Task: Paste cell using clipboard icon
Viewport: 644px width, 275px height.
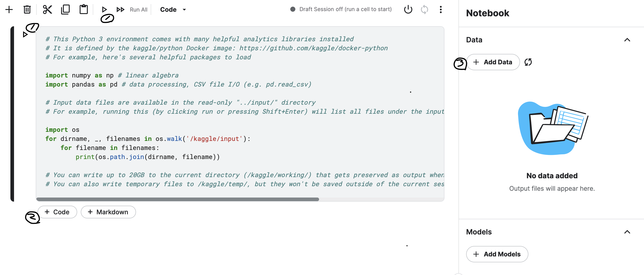Action: click(x=83, y=10)
